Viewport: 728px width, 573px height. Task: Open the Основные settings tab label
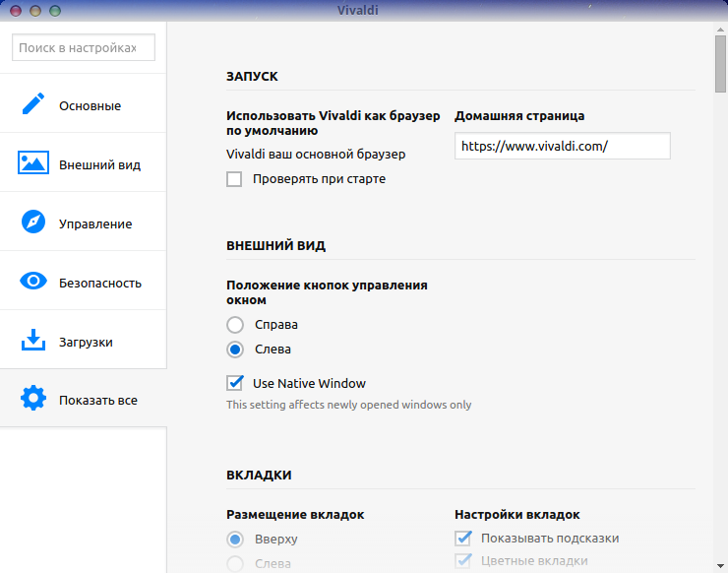point(91,106)
